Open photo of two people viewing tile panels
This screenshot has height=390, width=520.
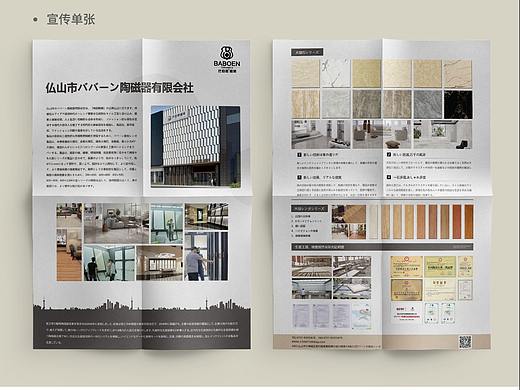click(109, 263)
